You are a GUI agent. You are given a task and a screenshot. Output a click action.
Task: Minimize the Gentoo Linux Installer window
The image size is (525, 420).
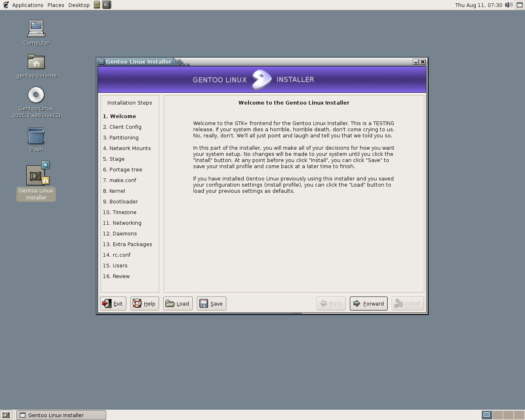click(415, 62)
